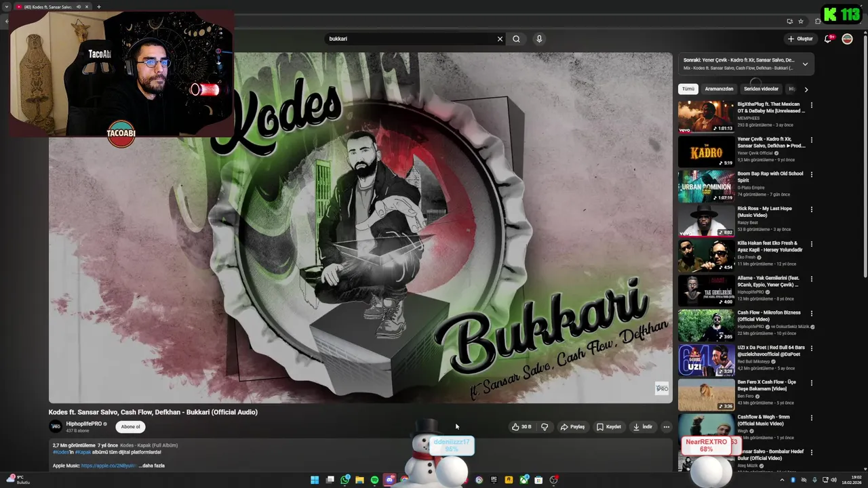Viewport: 868px width, 488px height.
Task: Open Microsoft Store from the taskbar
Action: (x=538, y=480)
